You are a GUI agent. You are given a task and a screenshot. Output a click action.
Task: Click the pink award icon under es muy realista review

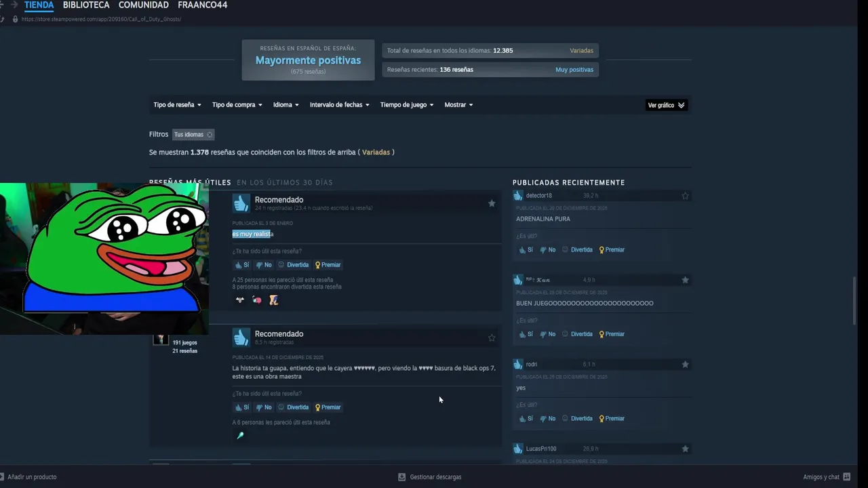257,300
